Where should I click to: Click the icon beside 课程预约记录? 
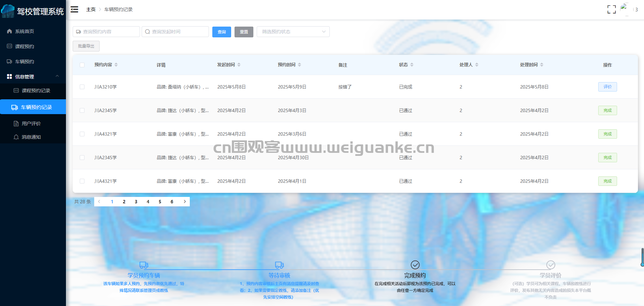[16, 91]
